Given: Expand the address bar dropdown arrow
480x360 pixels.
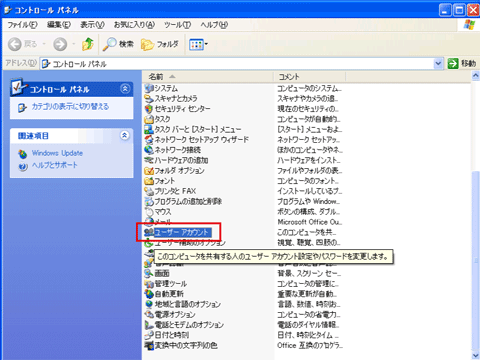Looking at the screenshot, I should pyautogui.click(x=438, y=63).
